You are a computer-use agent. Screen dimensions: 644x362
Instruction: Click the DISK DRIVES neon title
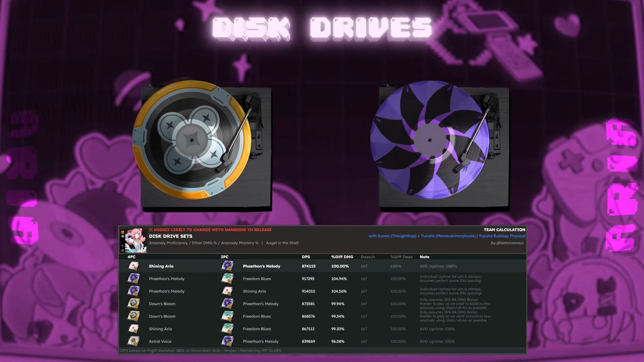pos(322,28)
